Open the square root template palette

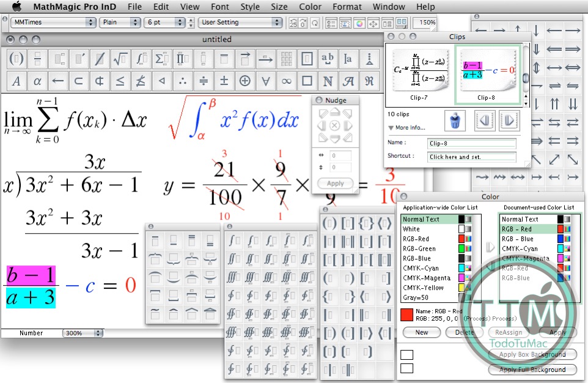tap(120, 59)
